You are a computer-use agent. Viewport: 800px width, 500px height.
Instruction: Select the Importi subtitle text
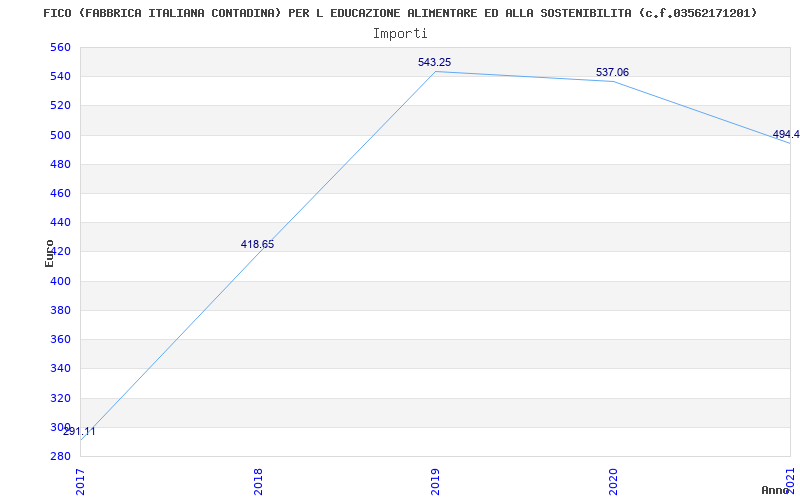point(400,34)
